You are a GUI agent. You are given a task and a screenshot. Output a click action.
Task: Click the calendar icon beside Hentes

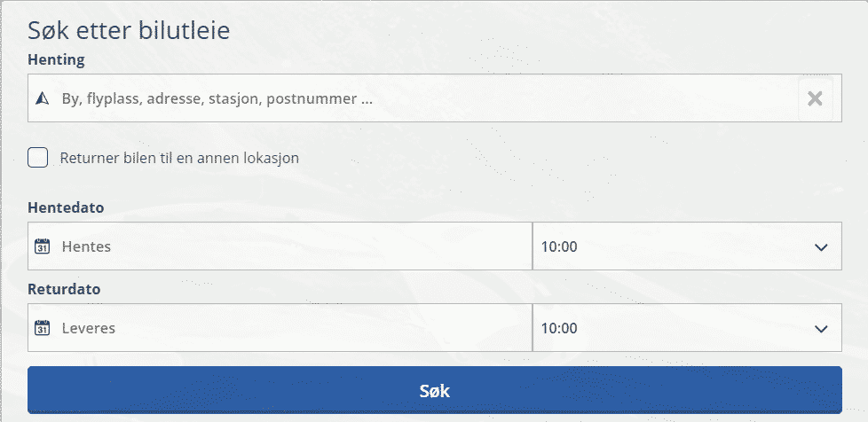42,246
